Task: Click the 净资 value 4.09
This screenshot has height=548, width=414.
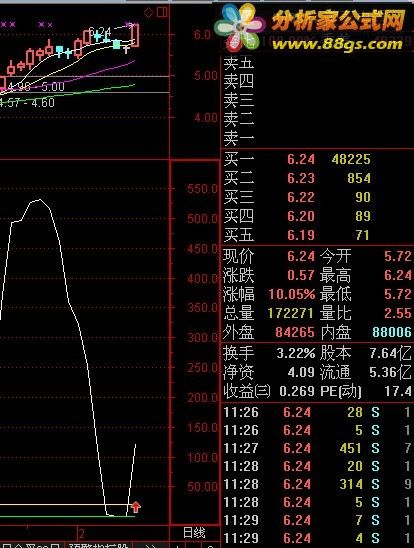Action: pyautogui.click(x=301, y=372)
